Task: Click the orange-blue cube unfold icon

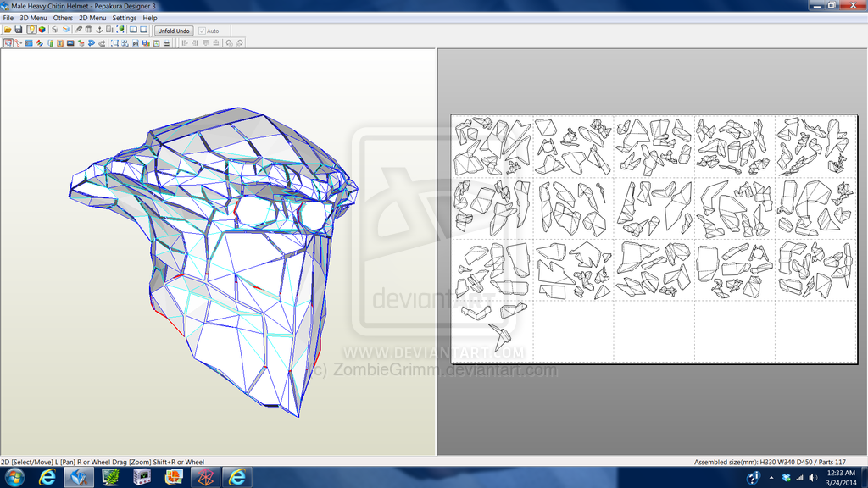Action: [66, 30]
